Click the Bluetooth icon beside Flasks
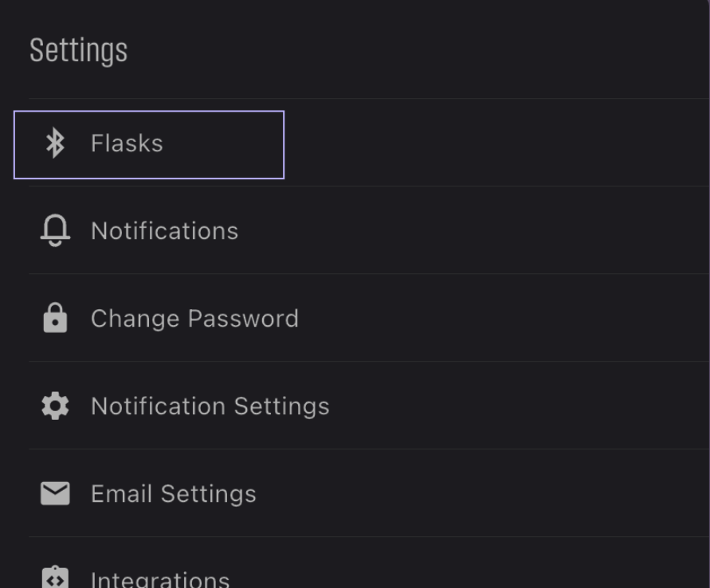Viewport: 710px width, 588px height. (x=55, y=143)
